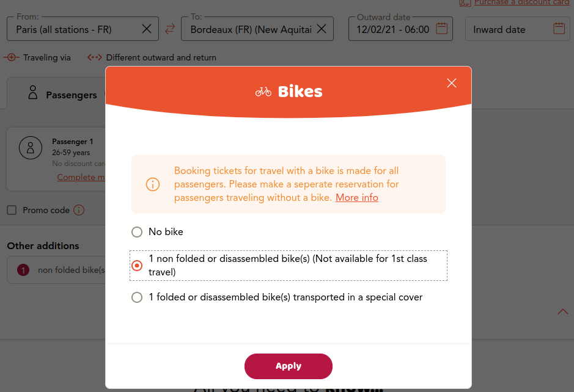
Task: Clear the From station field
Action: pos(147,29)
